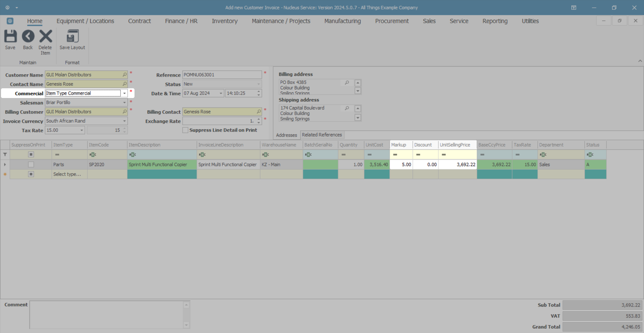Image resolution: width=644 pixels, height=333 pixels.
Task: Click Status column filter condition icon
Action: point(590,154)
